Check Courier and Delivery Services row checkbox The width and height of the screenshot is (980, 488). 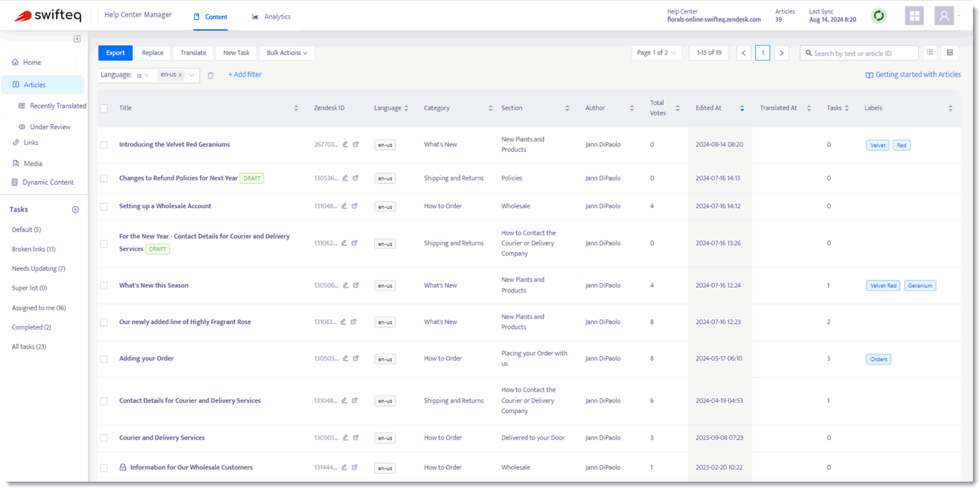[104, 438]
